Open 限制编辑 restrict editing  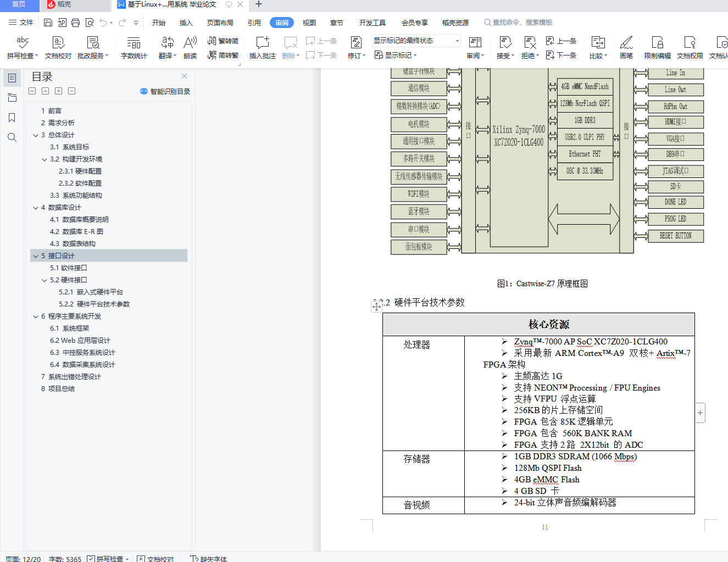(658, 48)
